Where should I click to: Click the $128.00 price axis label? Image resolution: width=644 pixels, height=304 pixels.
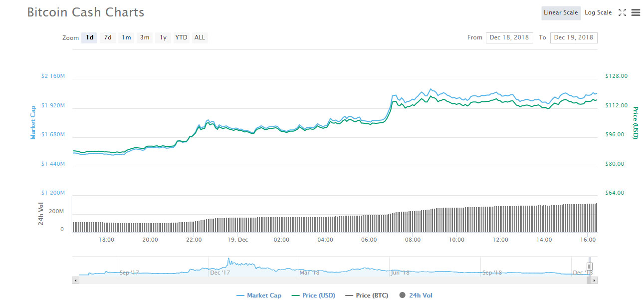(616, 76)
